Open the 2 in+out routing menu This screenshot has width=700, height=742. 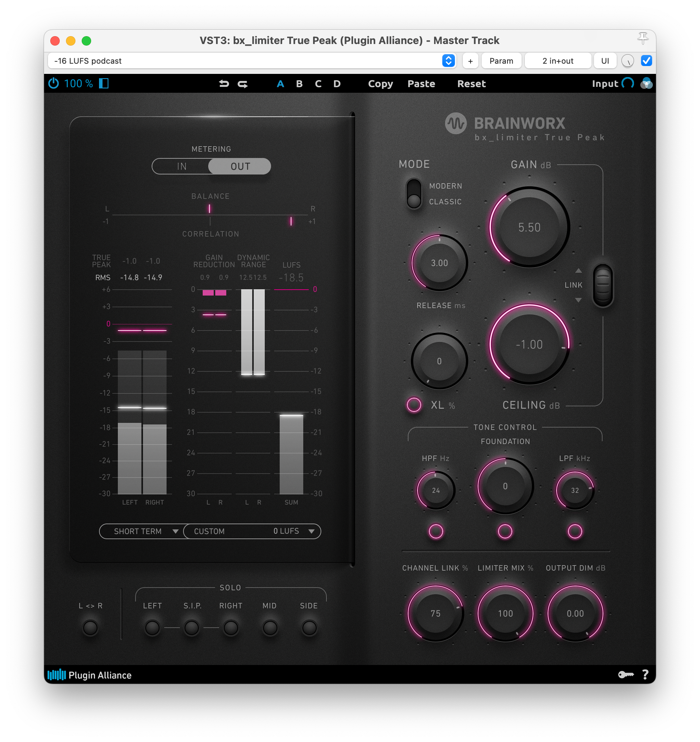(x=558, y=61)
